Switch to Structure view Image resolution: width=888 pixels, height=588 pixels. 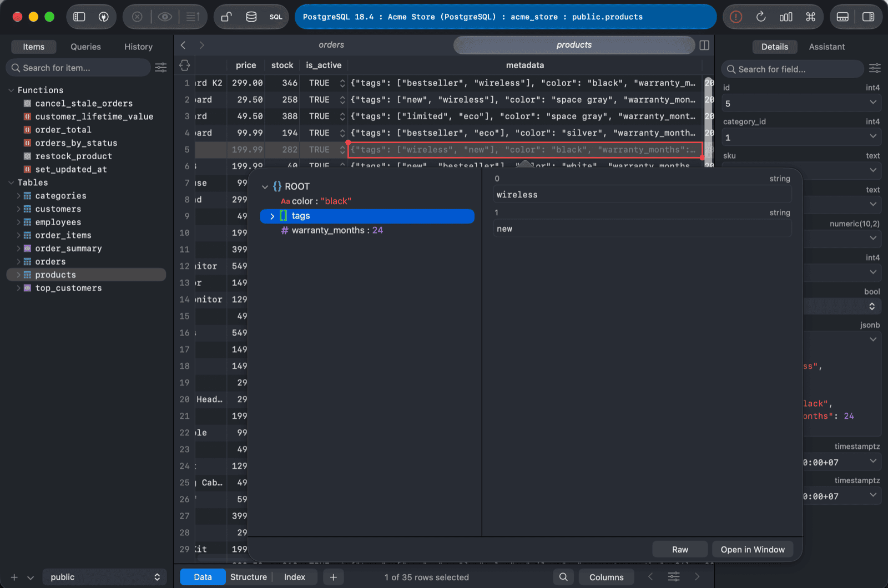click(x=249, y=577)
